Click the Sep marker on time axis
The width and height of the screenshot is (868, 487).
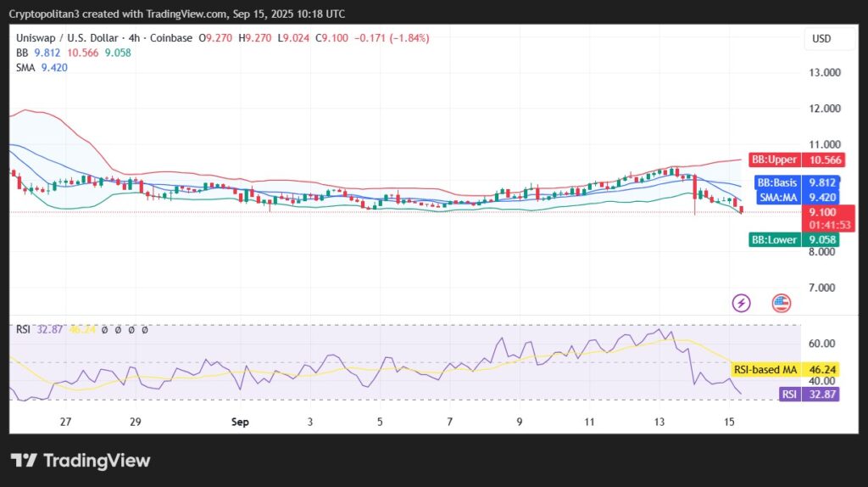(x=240, y=422)
